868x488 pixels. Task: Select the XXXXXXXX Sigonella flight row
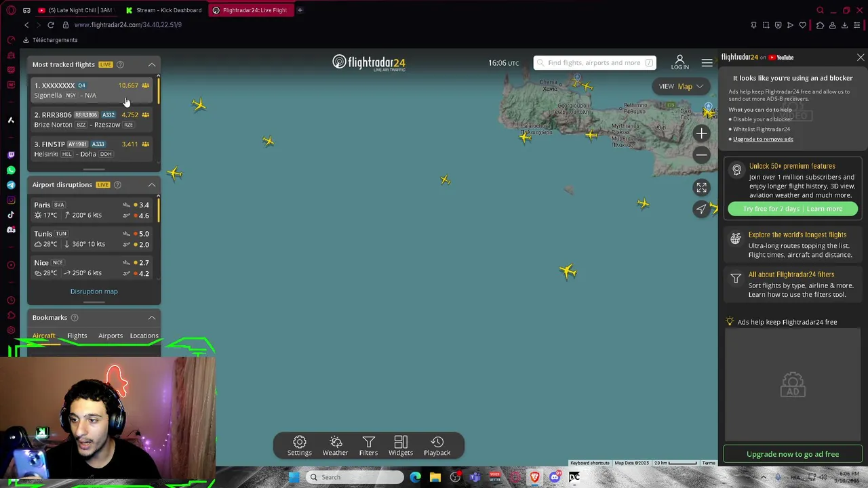92,90
